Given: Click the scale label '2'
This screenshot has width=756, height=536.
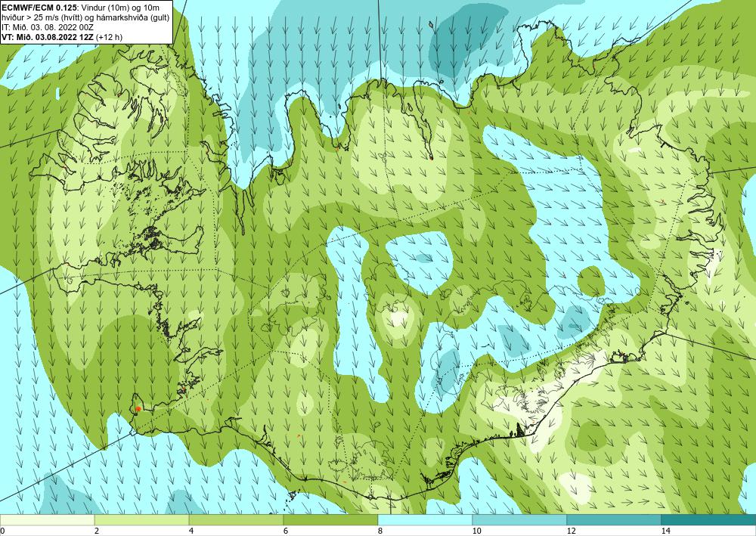Looking at the screenshot, I should (97, 531).
